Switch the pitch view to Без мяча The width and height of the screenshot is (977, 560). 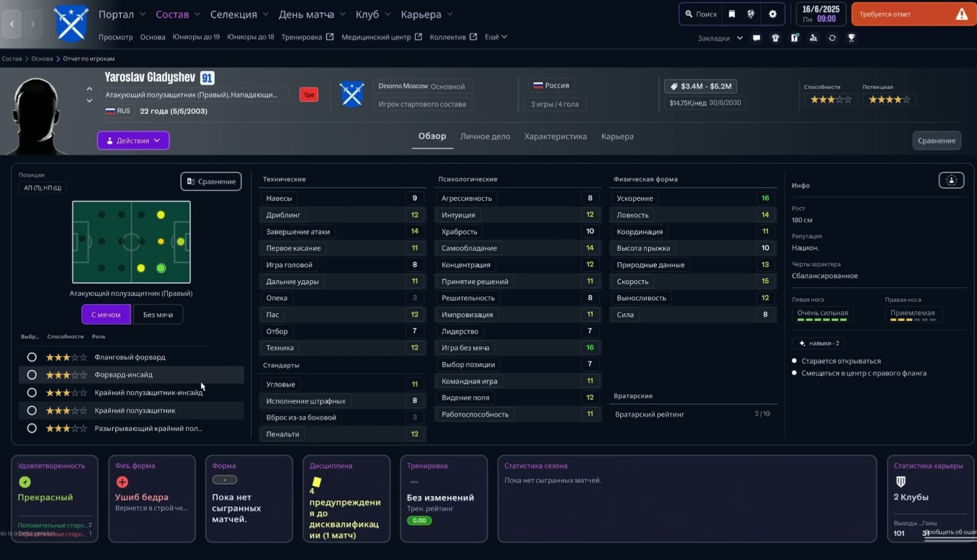pyautogui.click(x=158, y=315)
